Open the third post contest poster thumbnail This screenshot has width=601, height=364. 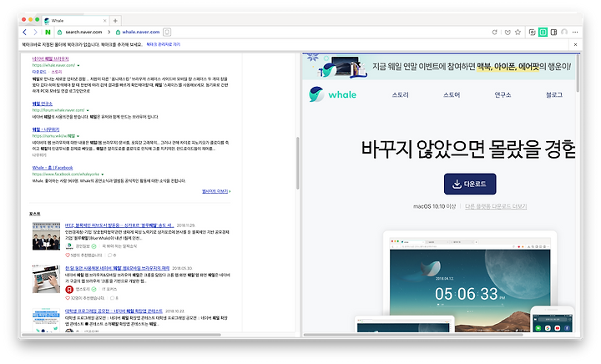(46, 320)
